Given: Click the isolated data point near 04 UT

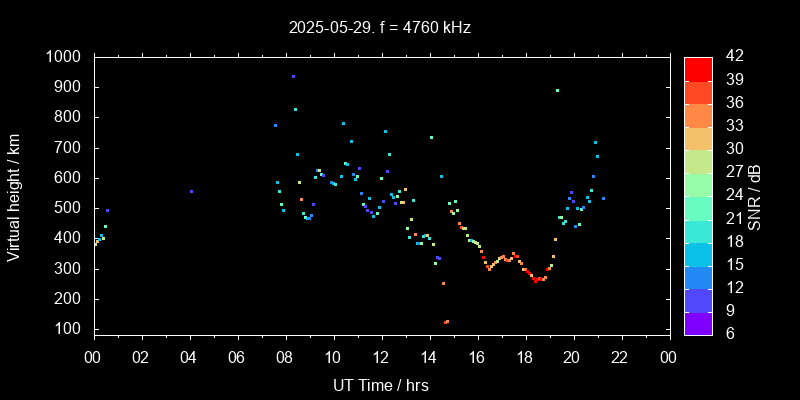Looking at the screenshot, I should 191,191.
